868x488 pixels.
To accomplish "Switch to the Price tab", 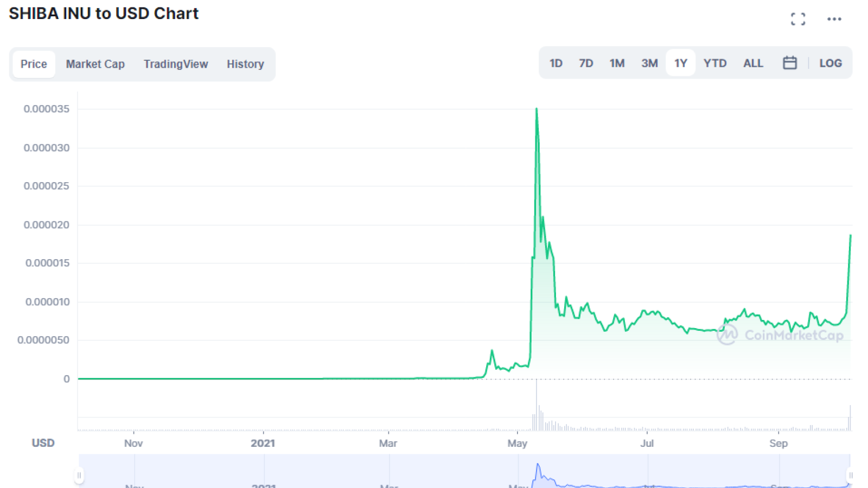I will pos(34,64).
